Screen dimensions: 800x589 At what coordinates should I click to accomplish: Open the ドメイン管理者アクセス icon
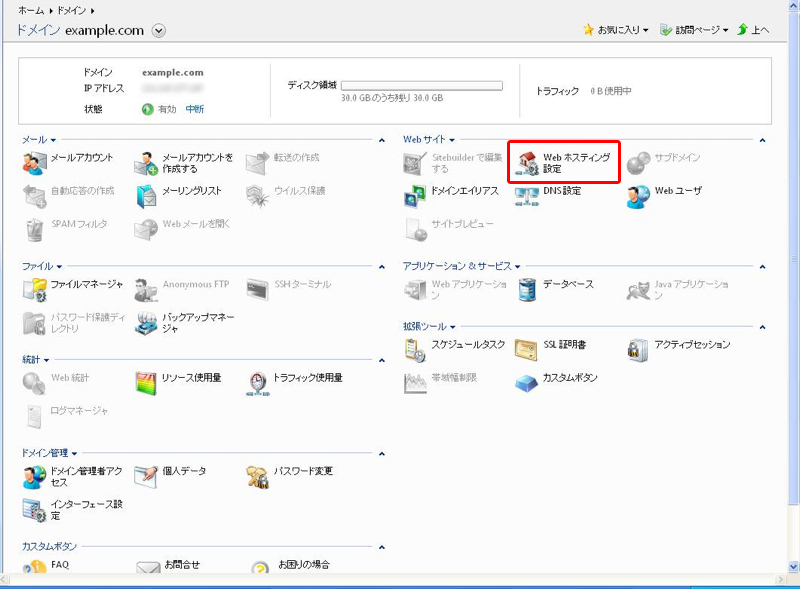tap(34, 477)
